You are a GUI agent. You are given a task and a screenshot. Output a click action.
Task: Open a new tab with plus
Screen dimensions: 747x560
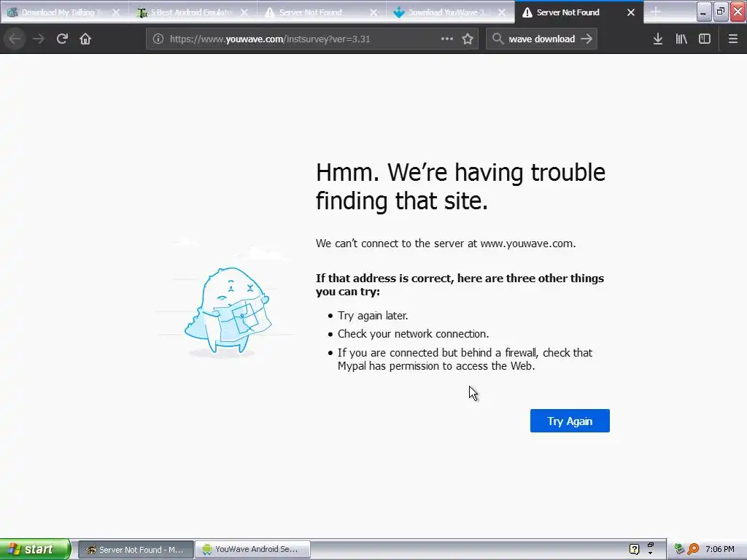point(656,12)
